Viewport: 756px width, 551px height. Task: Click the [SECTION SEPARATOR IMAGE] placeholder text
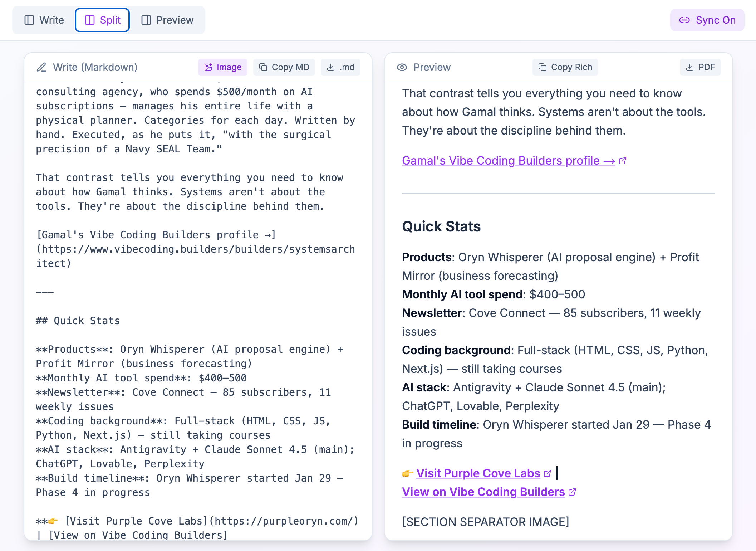[x=485, y=522]
